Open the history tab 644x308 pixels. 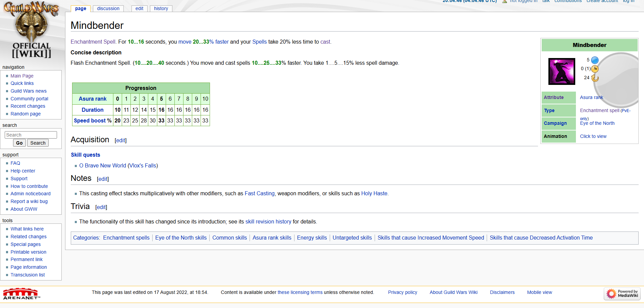coord(161,8)
